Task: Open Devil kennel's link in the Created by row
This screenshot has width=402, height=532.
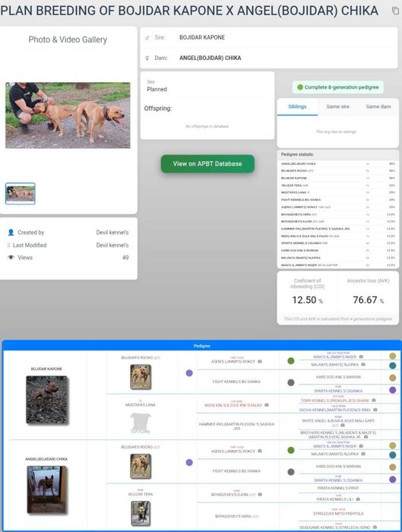Action: coord(112,233)
